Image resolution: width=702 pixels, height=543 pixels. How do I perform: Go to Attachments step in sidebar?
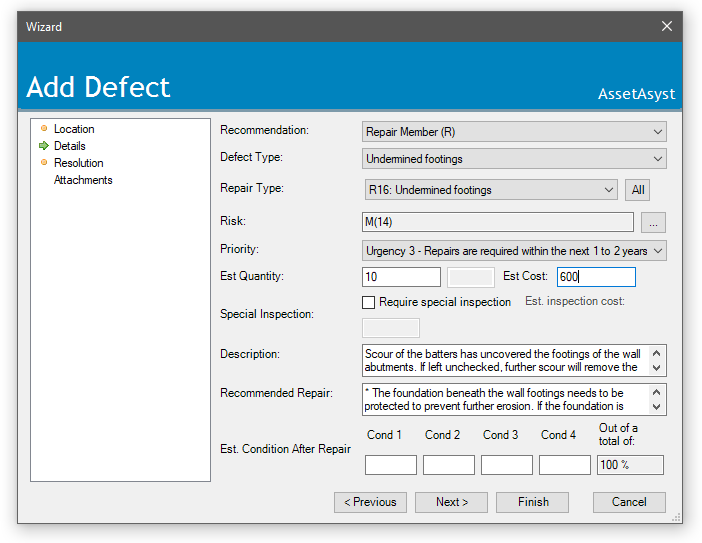point(83,180)
